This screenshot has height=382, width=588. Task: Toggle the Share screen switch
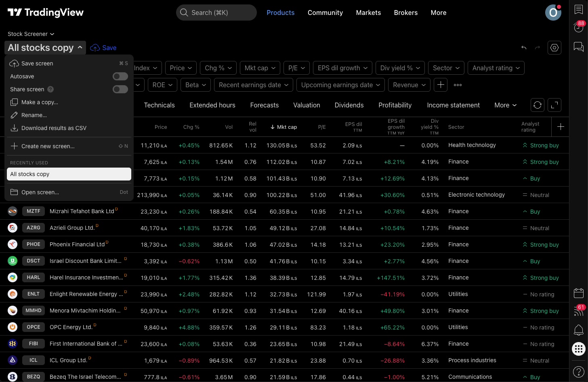point(120,89)
